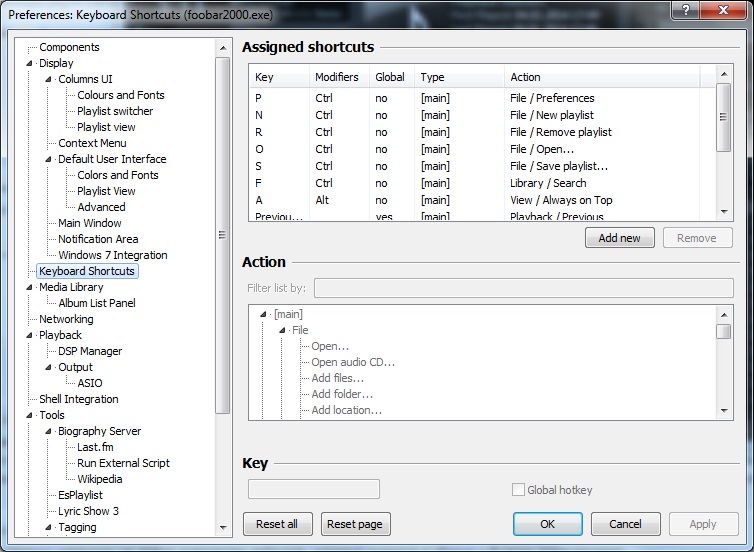Select the Library / Search shortcut row
The height and width of the screenshot is (552, 754).
[480, 183]
